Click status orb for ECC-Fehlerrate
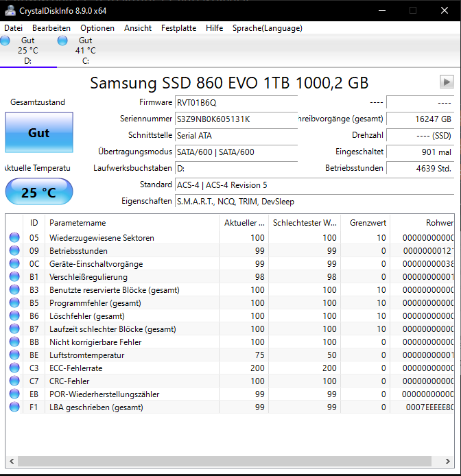Viewport: 461px width, 476px height. click(x=14, y=368)
